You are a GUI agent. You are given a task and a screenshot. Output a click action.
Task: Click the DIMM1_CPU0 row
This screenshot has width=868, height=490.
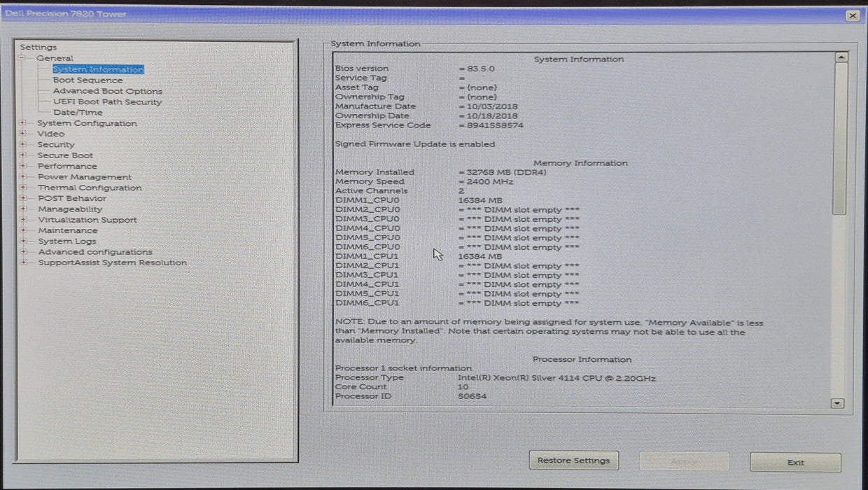coord(419,200)
